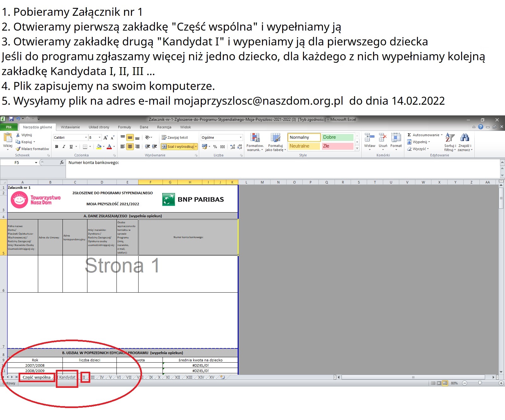
Task: Decrease font size with the small A icon
Action: pyautogui.click(x=112, y=137)
